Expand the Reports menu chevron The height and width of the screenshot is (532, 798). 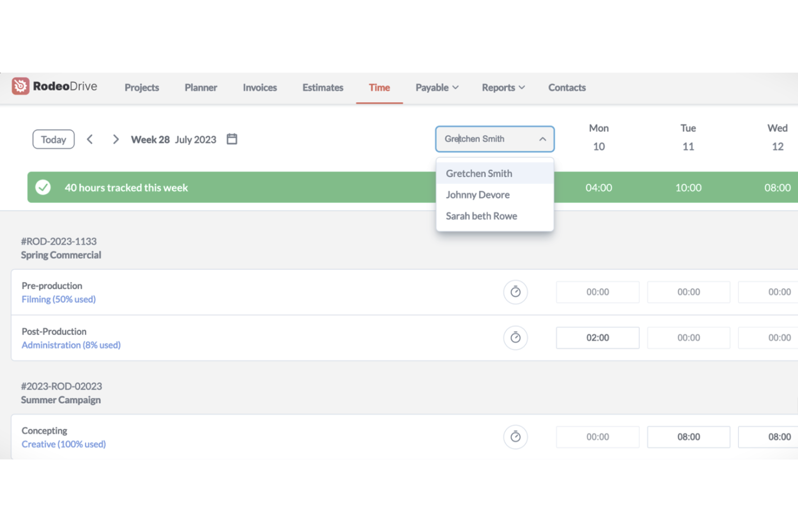point(521,87)
